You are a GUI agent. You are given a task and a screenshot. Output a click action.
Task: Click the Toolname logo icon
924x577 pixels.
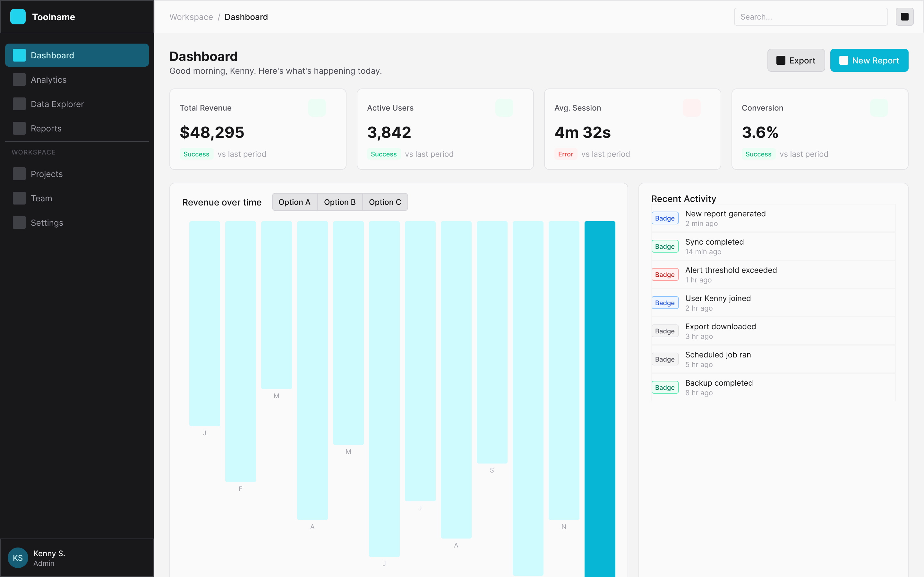18,17
